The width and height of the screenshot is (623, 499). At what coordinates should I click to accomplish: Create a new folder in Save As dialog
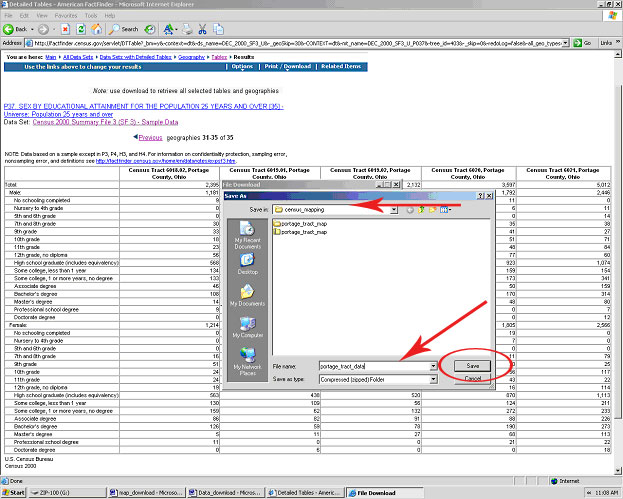[x=432, y=210]
